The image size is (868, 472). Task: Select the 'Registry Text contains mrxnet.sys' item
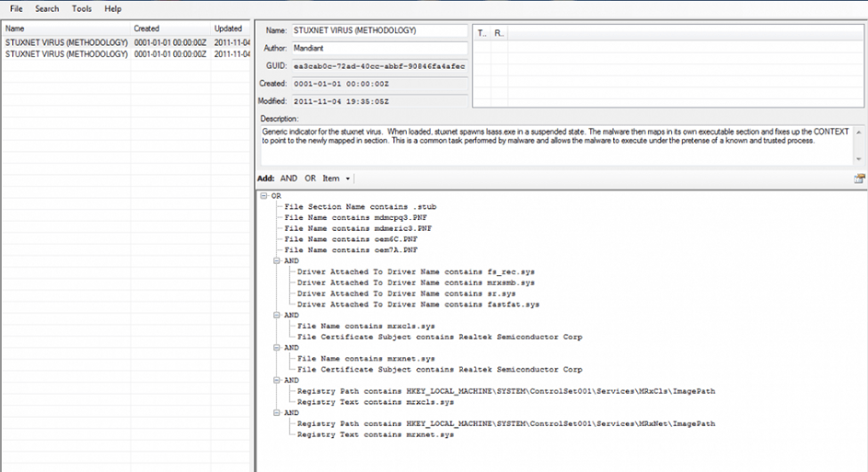pos(376,434)
